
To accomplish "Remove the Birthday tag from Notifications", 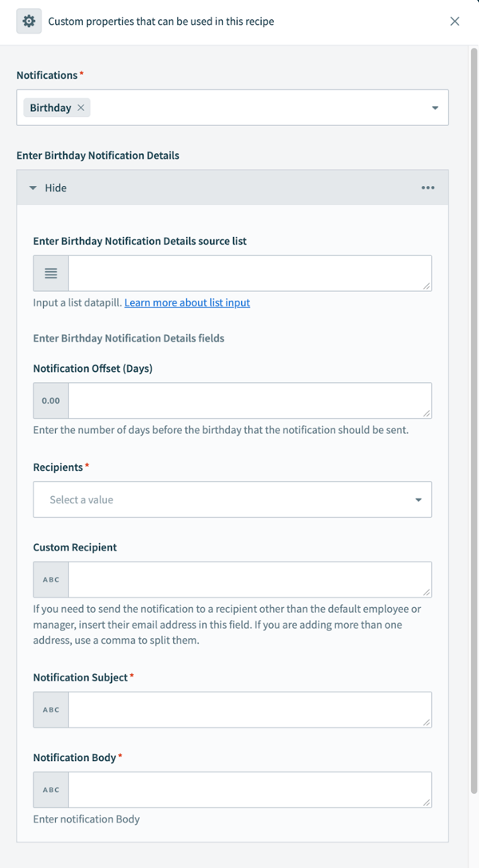I will (x=81, y=108).
